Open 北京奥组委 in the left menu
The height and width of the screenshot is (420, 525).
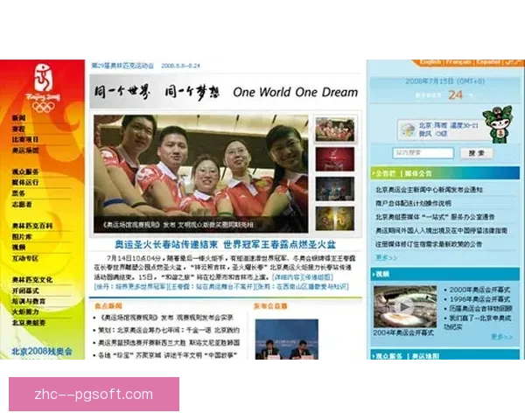click(x=29, y=323)
